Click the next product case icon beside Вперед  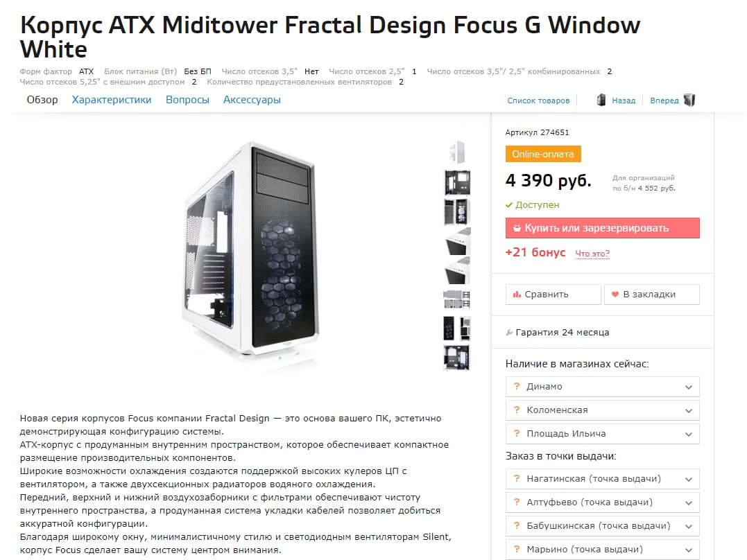coord(689,100)
